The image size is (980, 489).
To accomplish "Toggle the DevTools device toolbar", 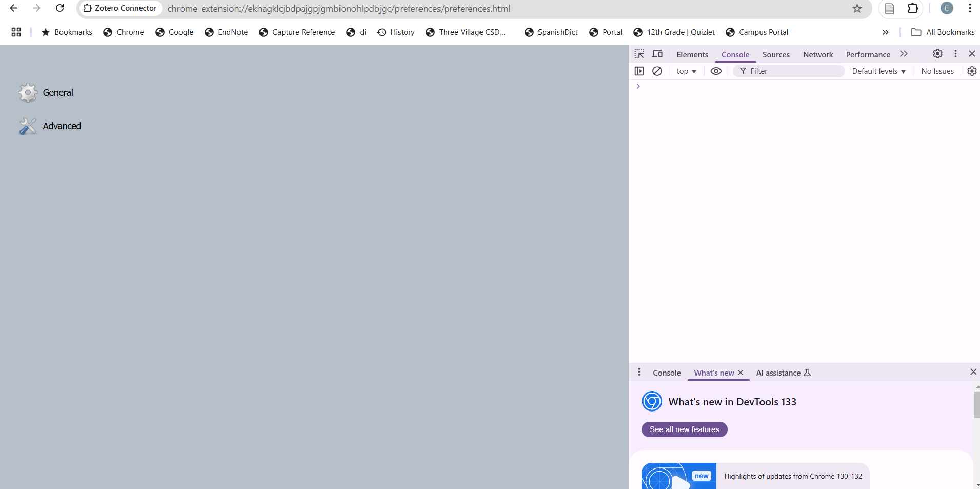I will click(657, 54).
